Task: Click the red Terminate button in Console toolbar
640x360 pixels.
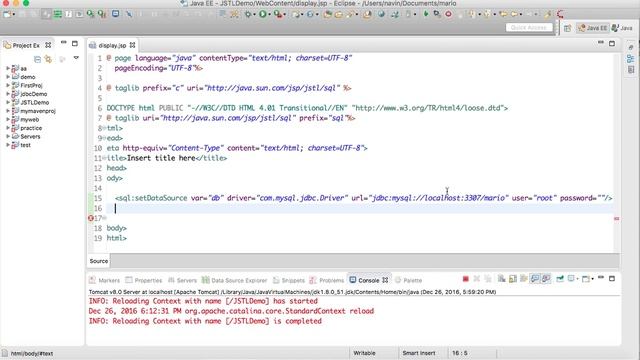Action: (x=465, y=279)
